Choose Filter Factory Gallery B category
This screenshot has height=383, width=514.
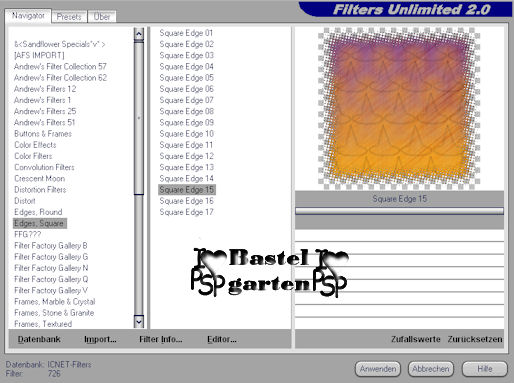pyautogui.click(x=51, y=246)
